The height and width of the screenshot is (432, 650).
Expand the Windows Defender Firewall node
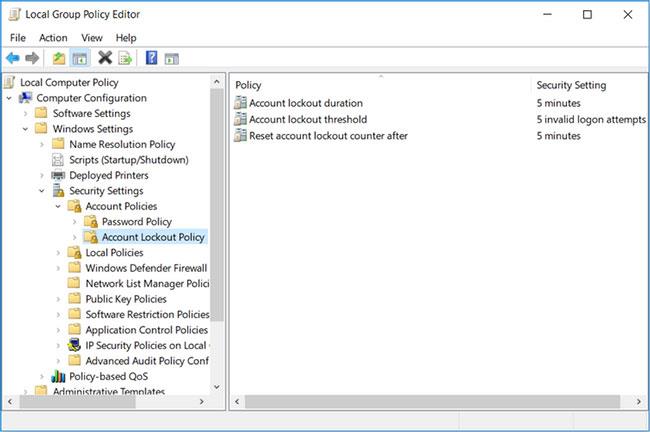58,268
